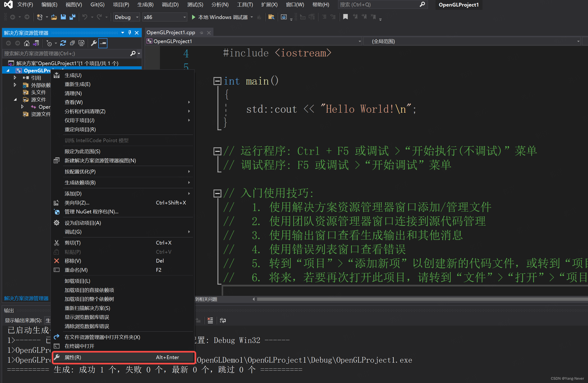Click switch views icon in Solution Explorer
The width and height of the screenshot is (588, 383).
pyautogui.click(x=36, y=43)
